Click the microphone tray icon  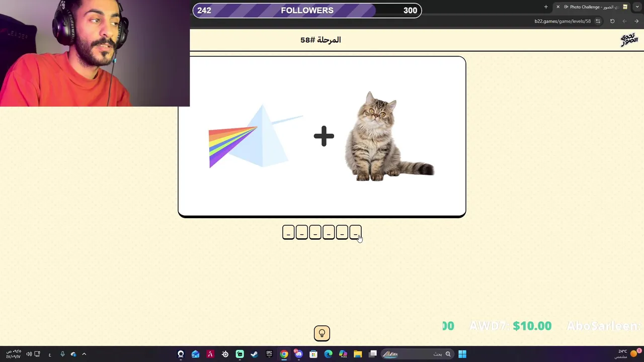(62, 354)
